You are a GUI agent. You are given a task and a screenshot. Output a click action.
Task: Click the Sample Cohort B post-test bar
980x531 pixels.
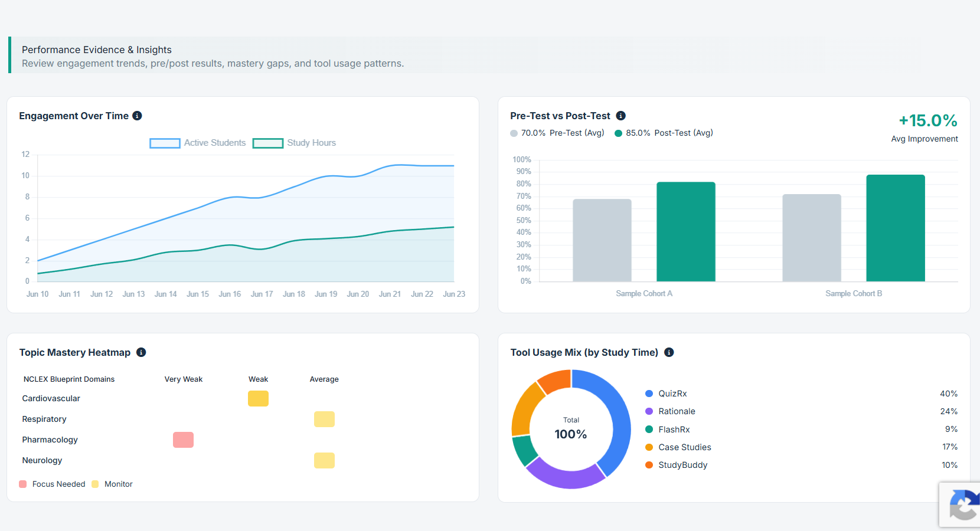click(x=896, y=228)
